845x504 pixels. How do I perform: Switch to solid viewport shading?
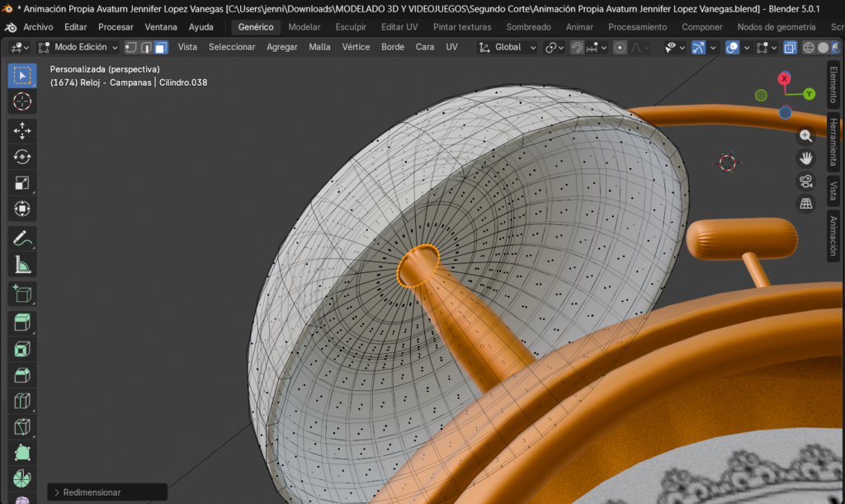click(x=823, y=47)
